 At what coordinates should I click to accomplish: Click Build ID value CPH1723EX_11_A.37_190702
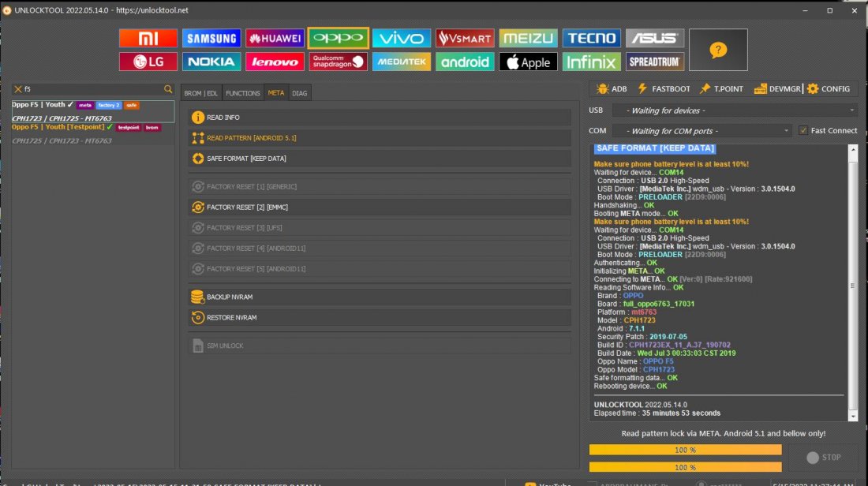(x=679, y=345)
